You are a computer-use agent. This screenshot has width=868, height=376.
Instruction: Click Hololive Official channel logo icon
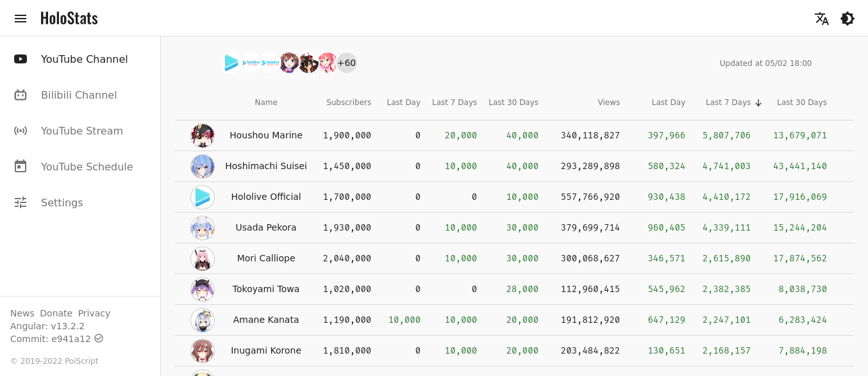(203, 197)
